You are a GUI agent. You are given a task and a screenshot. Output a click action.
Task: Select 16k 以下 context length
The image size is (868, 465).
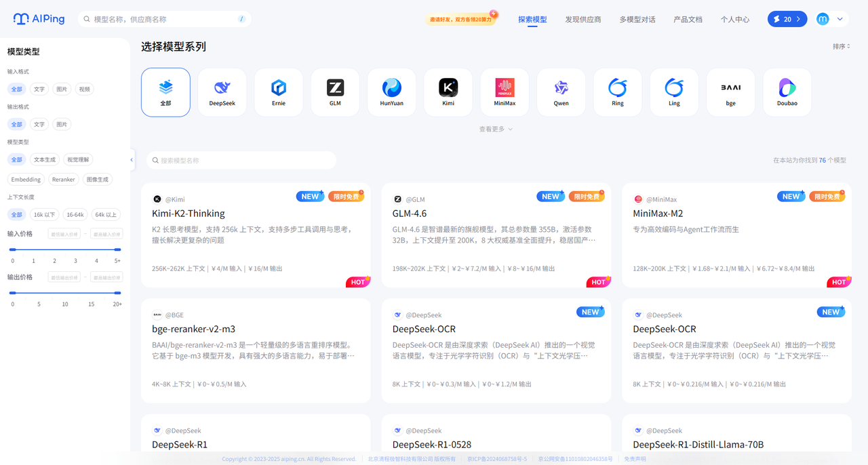click(45, 215)
